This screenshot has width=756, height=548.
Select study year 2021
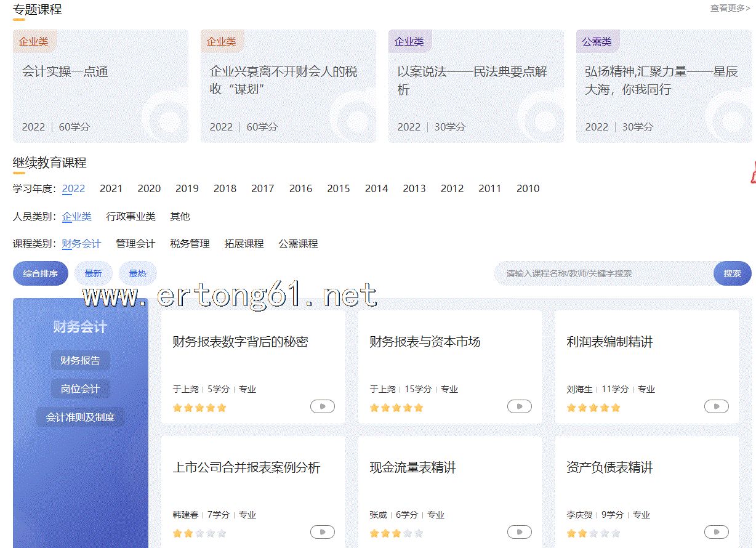tap(111, 188)
